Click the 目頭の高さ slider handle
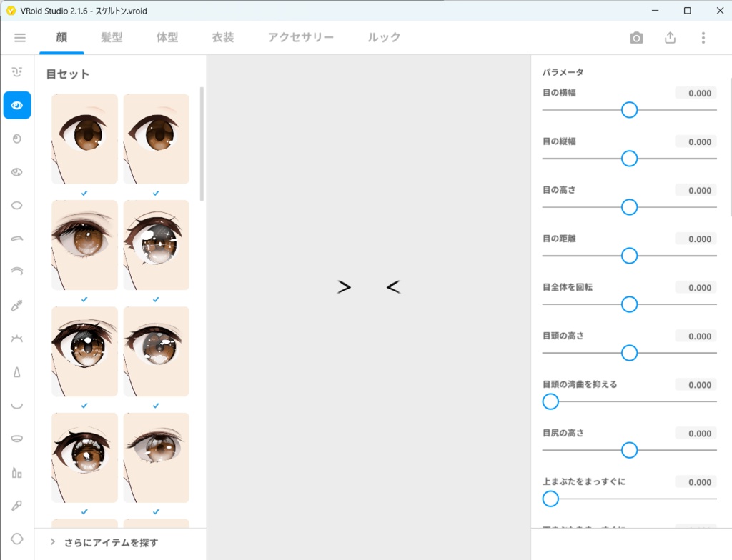732x560 pixels. pyautogui.click(x=629, y=353)
